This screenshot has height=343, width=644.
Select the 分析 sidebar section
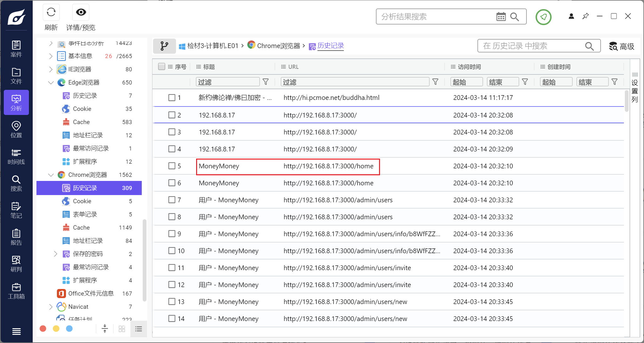point(16,102)
